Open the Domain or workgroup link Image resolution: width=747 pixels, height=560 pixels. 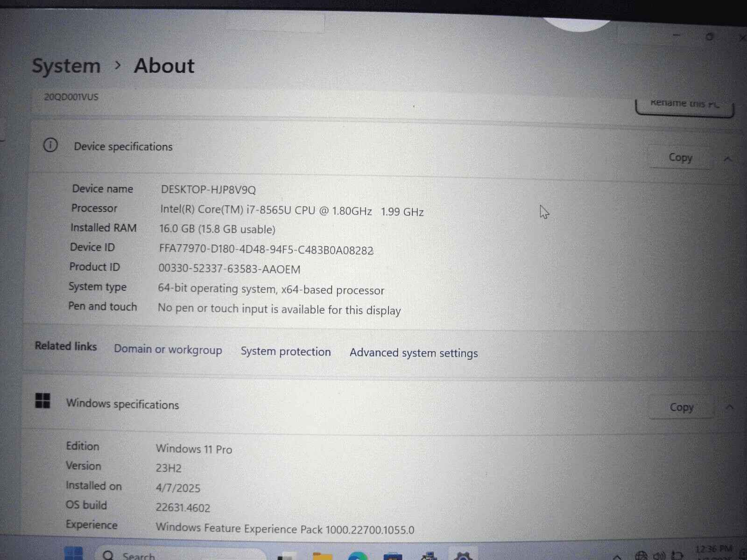coord(168,350)
